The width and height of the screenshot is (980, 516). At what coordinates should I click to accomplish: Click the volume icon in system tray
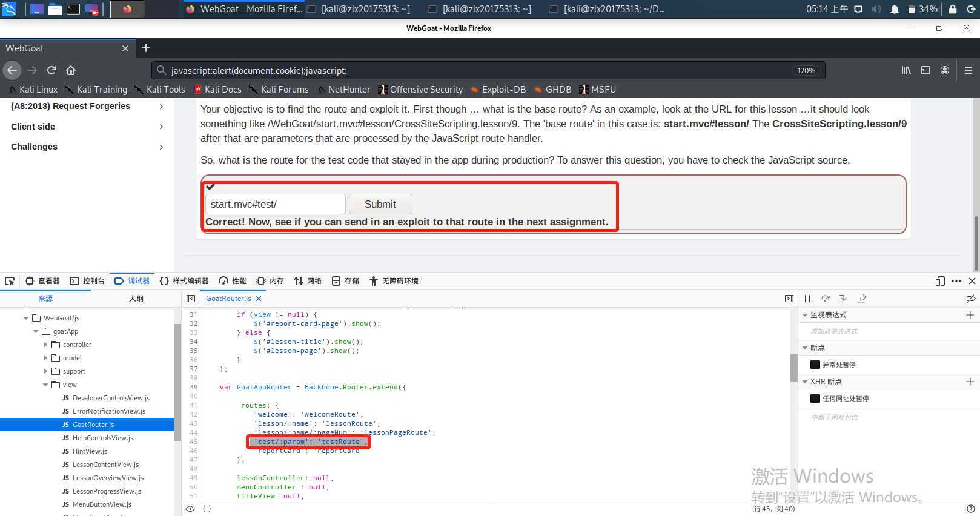(876, 9)
